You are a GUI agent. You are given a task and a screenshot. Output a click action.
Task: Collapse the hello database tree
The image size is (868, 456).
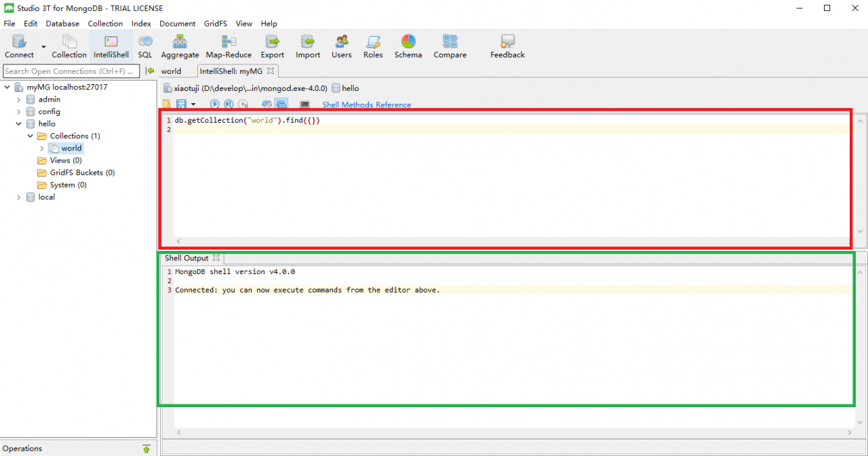18,123
